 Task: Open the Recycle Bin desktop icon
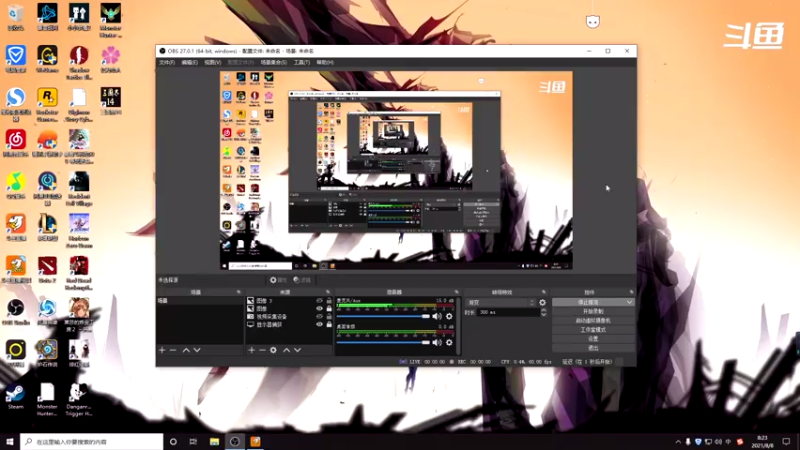pyautogui.click(x=15, y=17)
